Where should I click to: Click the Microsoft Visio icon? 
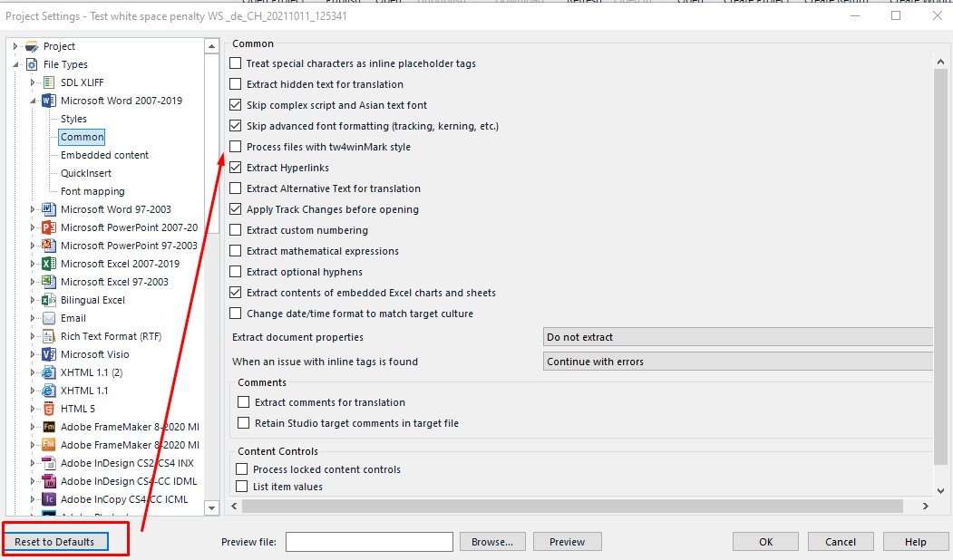click(x=49, y=354)
